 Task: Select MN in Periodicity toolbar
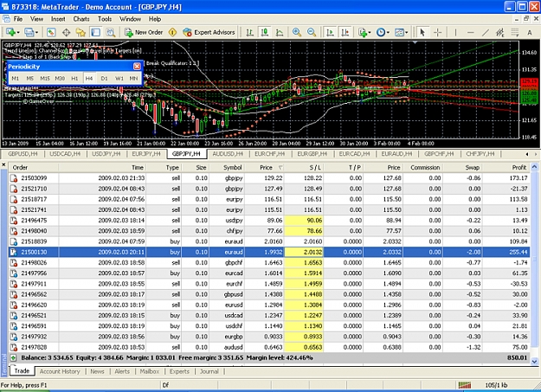[x=134, y=79]
